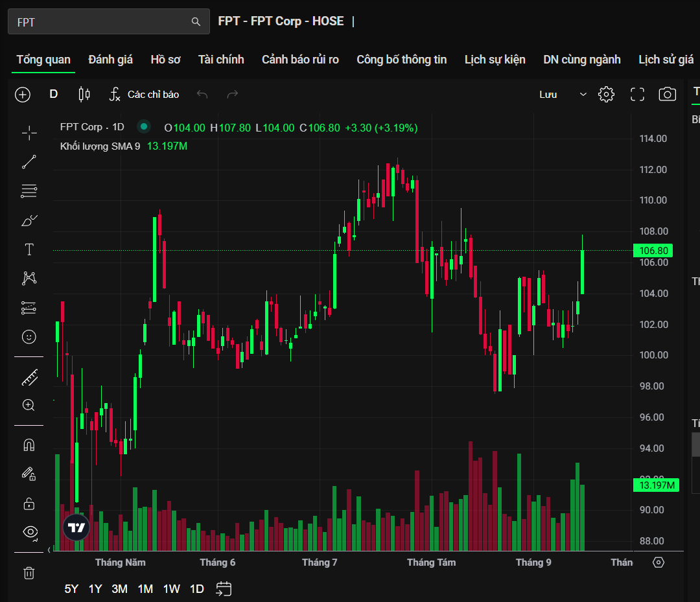Open chart settings gear
Image resolution: width=700 pixels, height=602 pixels.
pyautogui.click(x=606, y=95)
